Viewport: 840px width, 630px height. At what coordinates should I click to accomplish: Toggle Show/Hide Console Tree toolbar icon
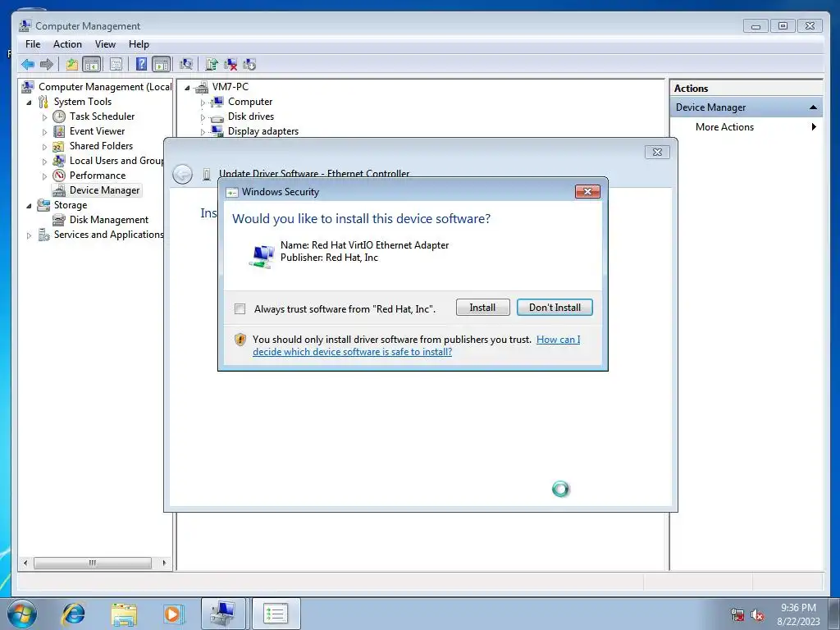pos(92,65)
